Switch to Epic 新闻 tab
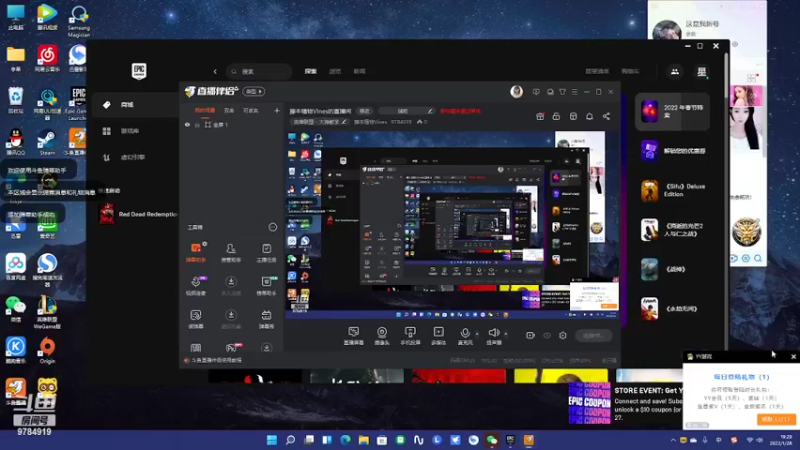 click(x=359, y=71)
